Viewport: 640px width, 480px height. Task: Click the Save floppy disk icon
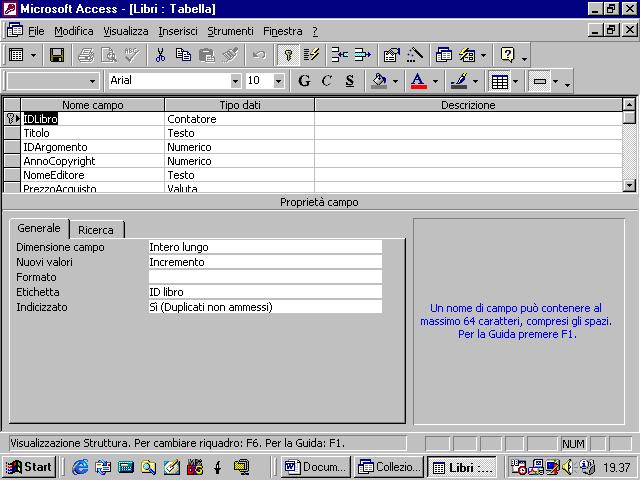(x=57, y=55)
